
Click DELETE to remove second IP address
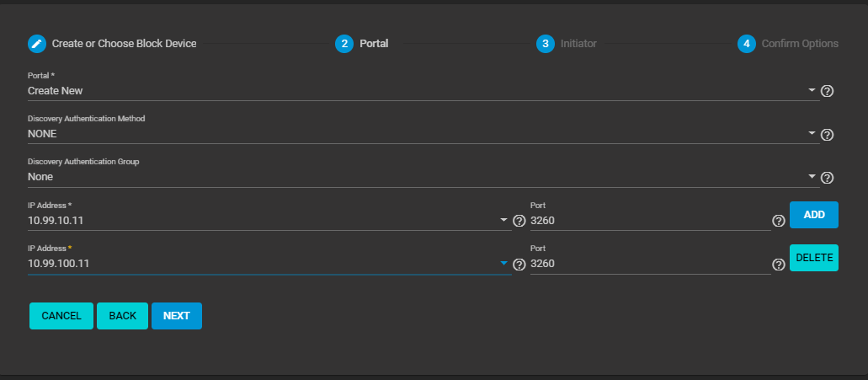click(814, 258)
